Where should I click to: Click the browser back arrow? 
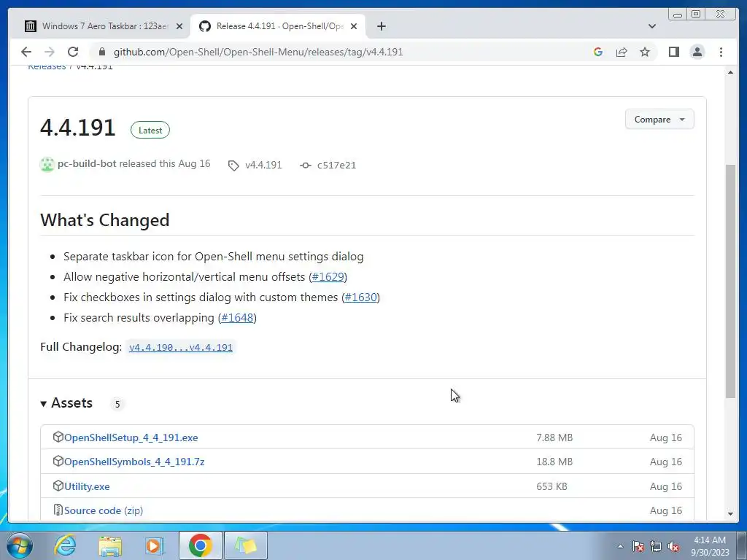[x=26, y=52]
